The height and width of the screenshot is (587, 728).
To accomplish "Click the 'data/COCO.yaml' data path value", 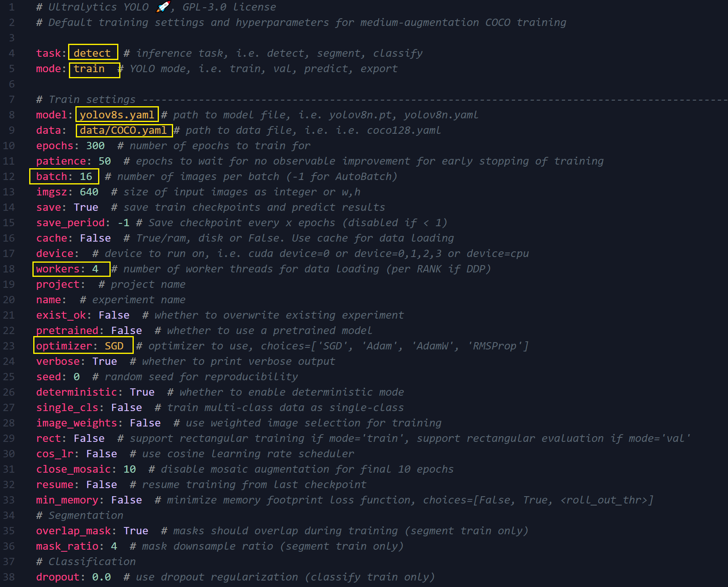I will click(123, 130).
